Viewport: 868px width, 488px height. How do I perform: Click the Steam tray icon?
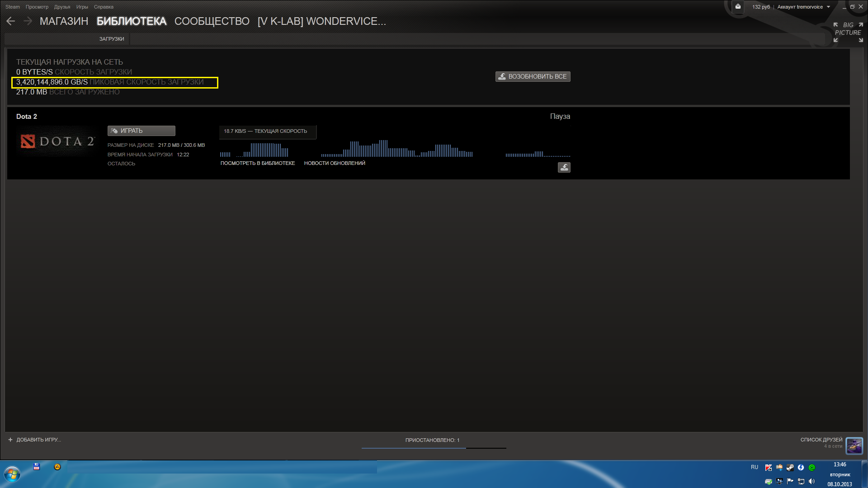(x=790, y=468)
